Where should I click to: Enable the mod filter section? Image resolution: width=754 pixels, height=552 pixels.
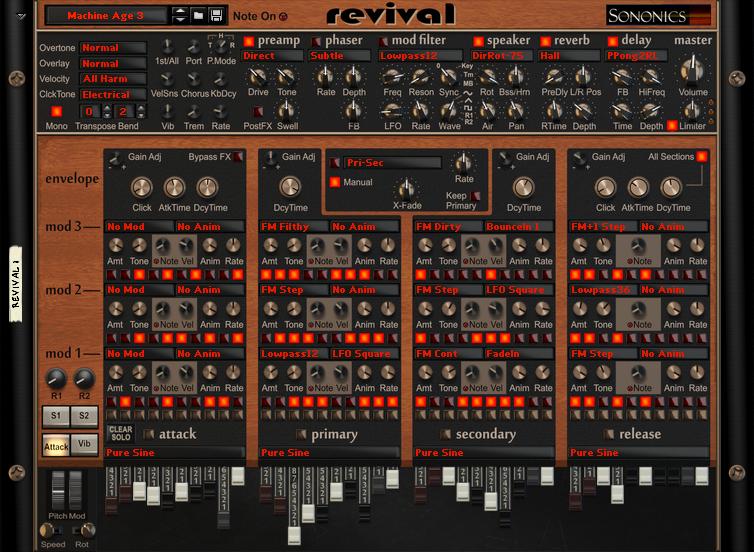(383, 41)
